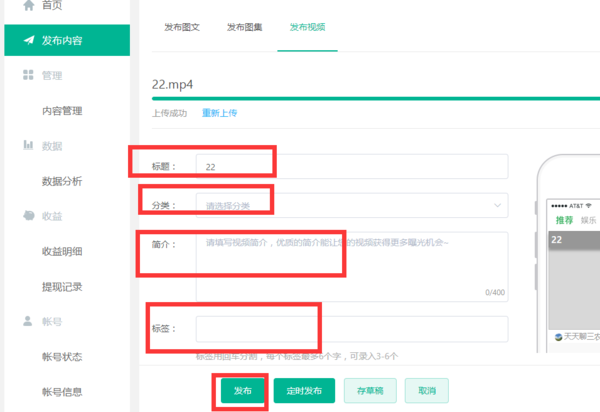Click the 定时发布 button
The image size is (600, 412).
click(304, 391)
